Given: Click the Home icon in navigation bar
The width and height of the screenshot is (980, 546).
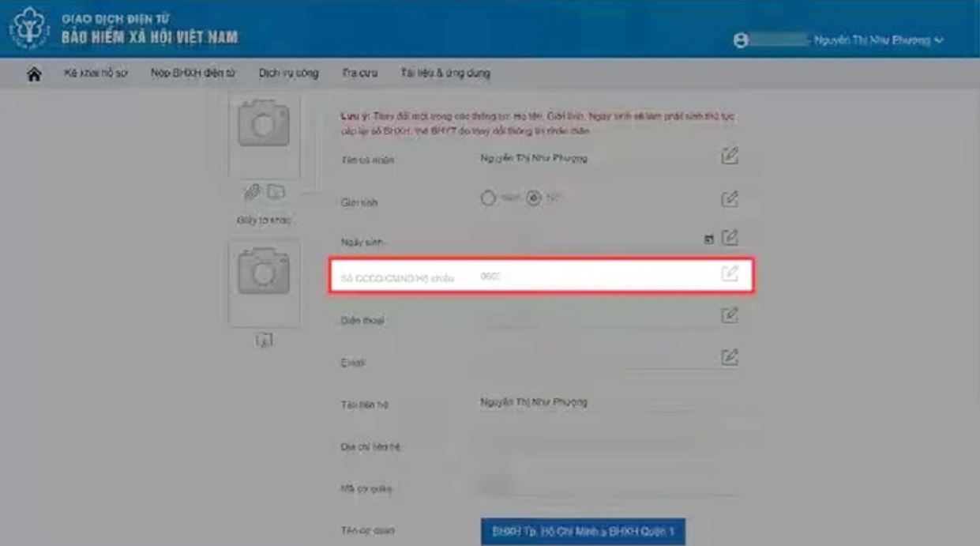Looking at the screenshot, I should 34,73.
